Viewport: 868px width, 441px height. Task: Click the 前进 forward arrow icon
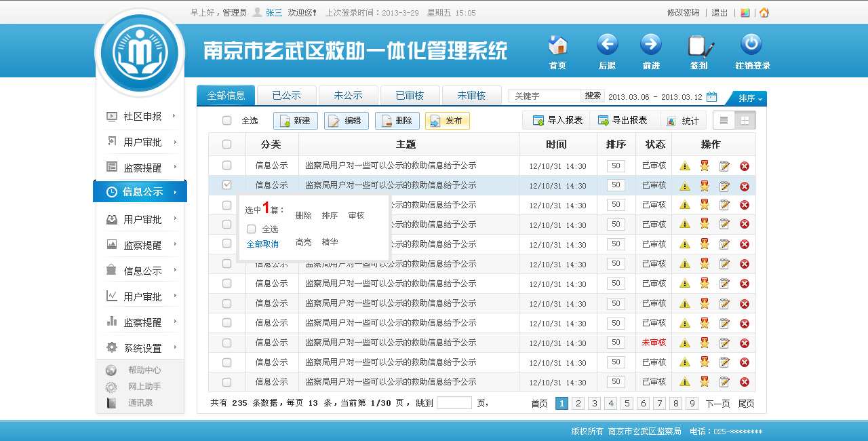point(651,45)
